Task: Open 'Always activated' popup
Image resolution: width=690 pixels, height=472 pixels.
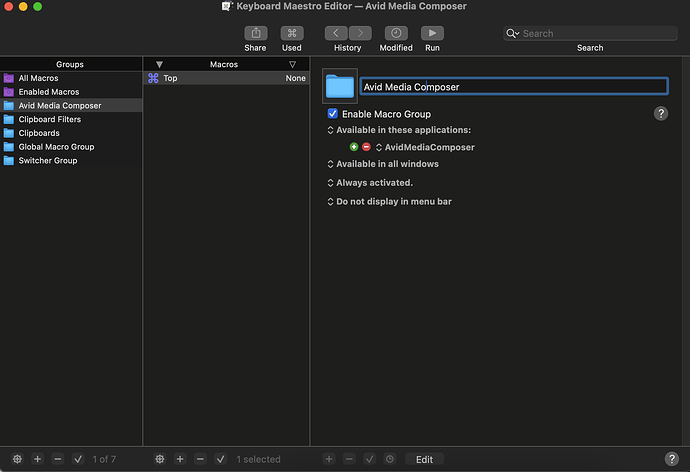Action: 370,183
